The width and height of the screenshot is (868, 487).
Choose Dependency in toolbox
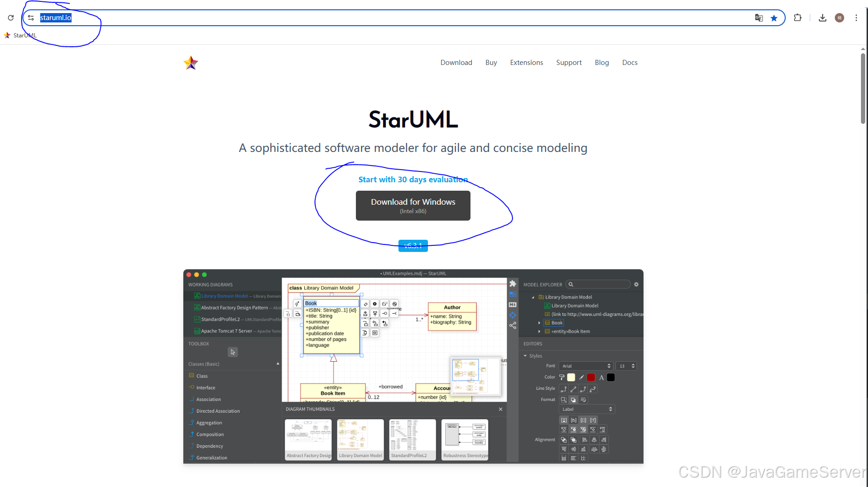(205, 446)
